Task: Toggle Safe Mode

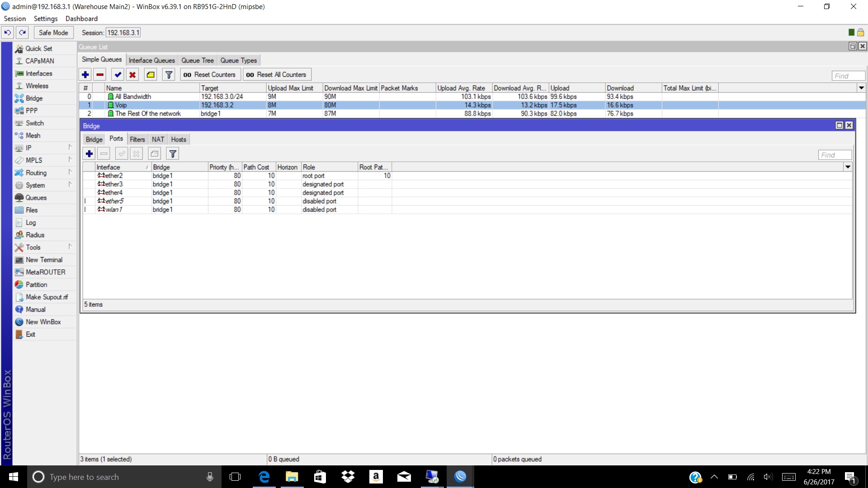Action: [x=53, y=33]
